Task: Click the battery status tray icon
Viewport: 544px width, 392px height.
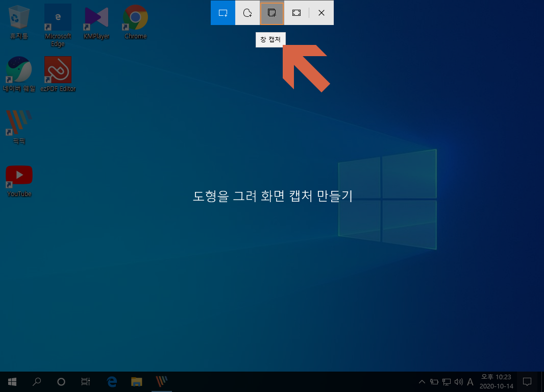Action: point(434,382)
